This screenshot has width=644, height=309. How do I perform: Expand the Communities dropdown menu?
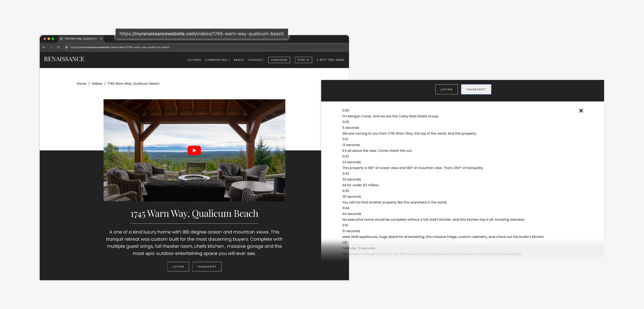218,60
